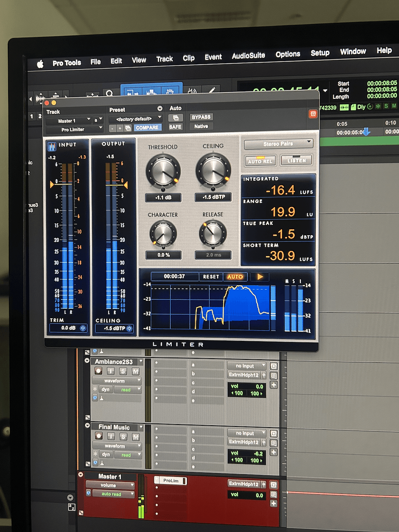Open the Pro Tools menu
This screenshot has width=399, height=532.
pos(67,63)
